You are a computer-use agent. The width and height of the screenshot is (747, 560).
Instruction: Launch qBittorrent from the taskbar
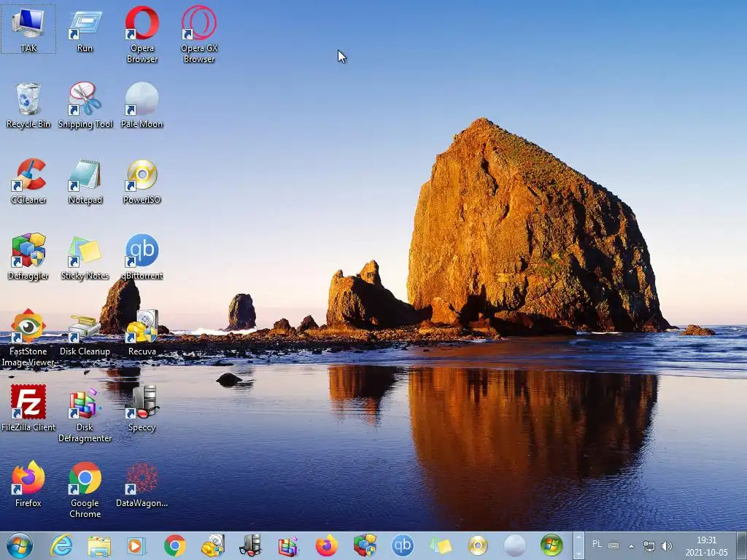pos(402,545)
